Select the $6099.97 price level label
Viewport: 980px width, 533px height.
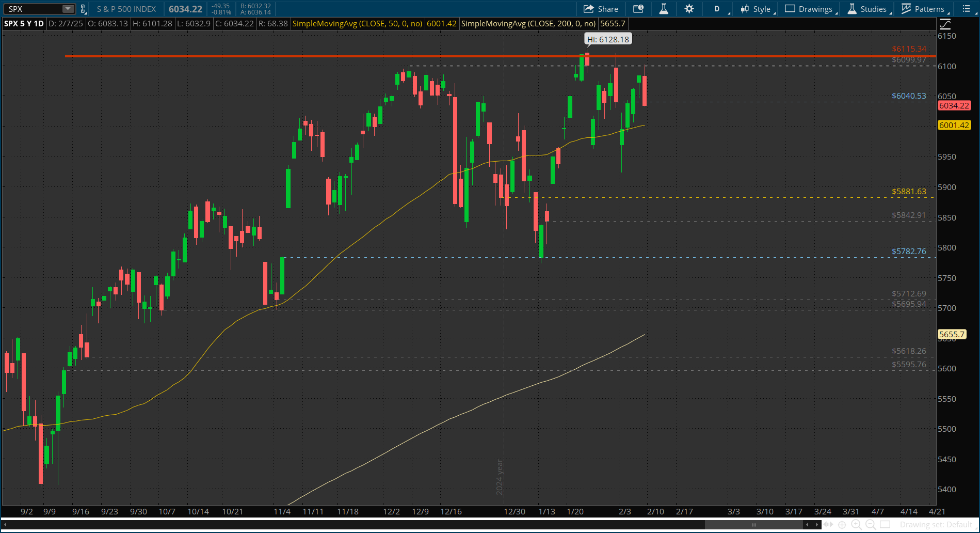tap(909, 60)
